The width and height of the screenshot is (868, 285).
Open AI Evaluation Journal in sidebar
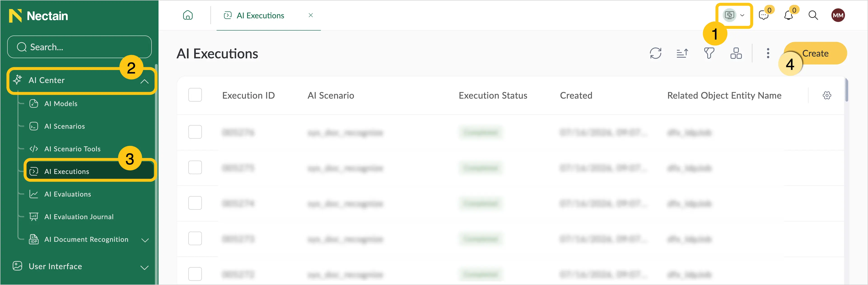[79, 217]
